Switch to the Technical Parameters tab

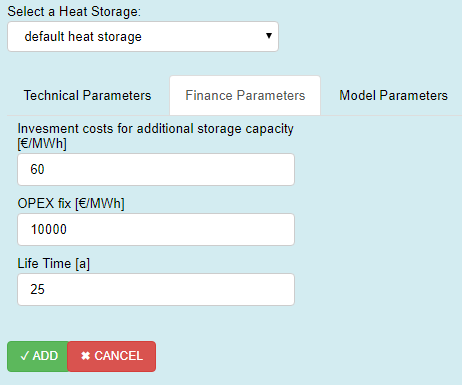pyautogui.click(x=87, y=96)
